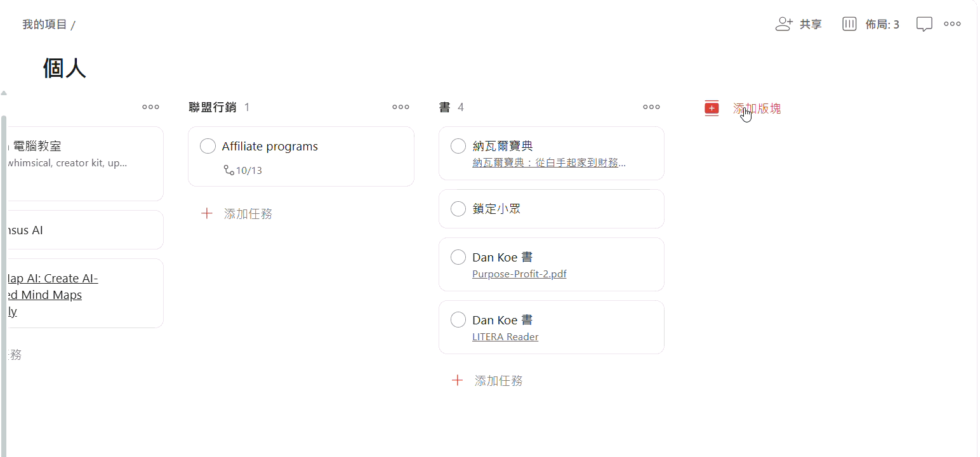Screen dimensions: 980x457
Task: Complete the Affiliate programs task
Action: point(208,146)
